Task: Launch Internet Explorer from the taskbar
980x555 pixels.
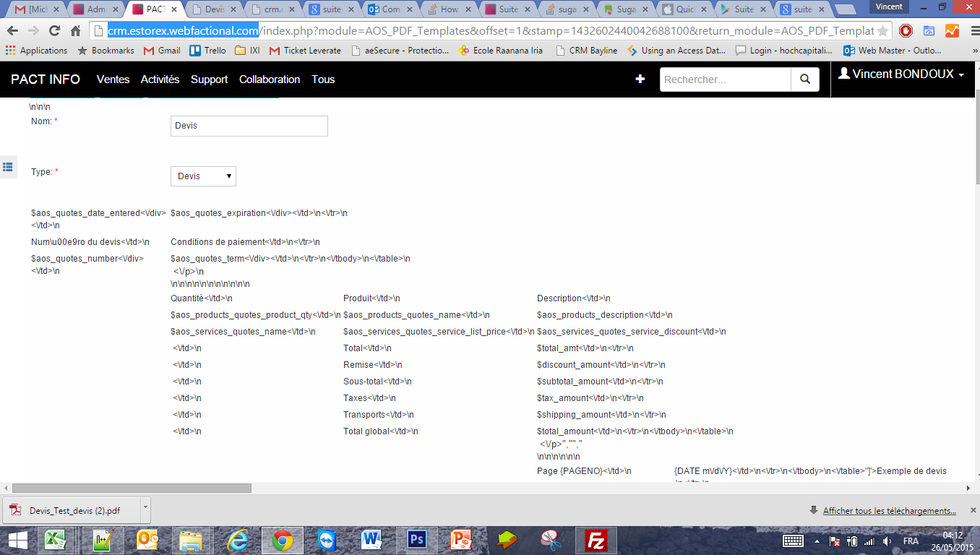Action: coord(236,540)
